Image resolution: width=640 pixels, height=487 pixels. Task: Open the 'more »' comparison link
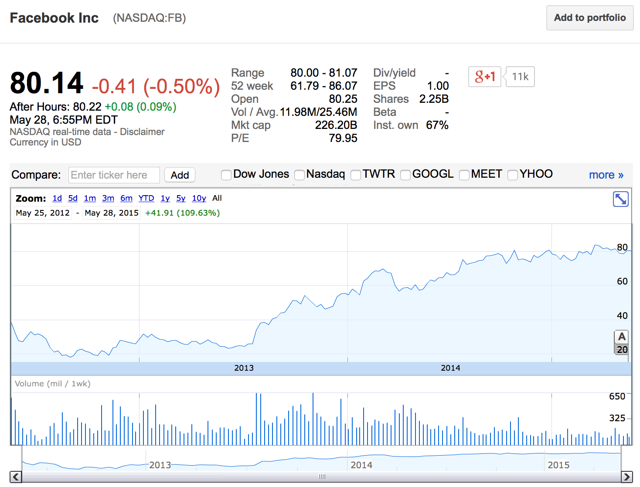click(x=606, y=175)
